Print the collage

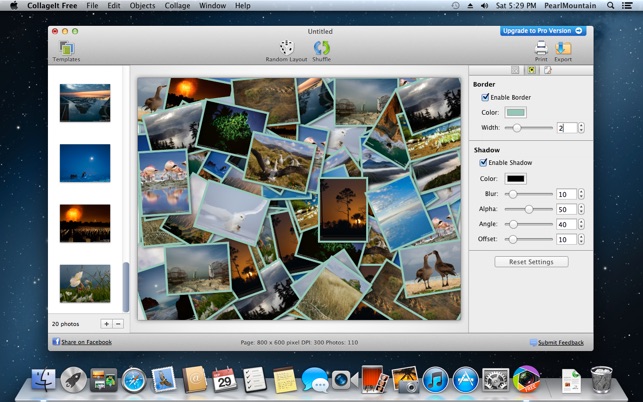click(x=541, y=49)
